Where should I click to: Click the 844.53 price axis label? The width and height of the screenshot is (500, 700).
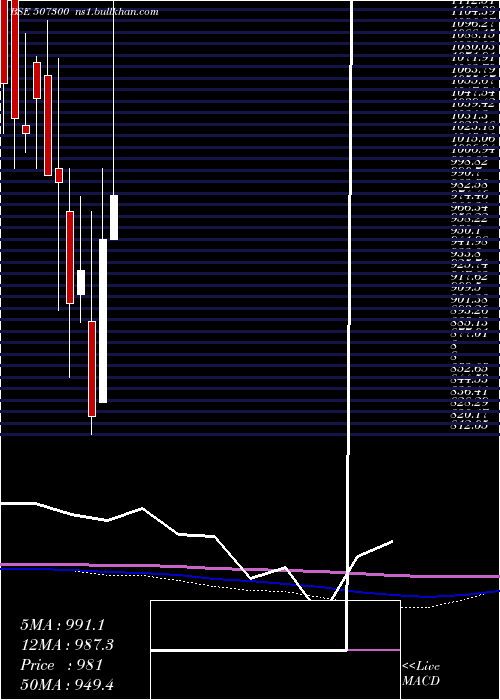[x=470, y=380]
